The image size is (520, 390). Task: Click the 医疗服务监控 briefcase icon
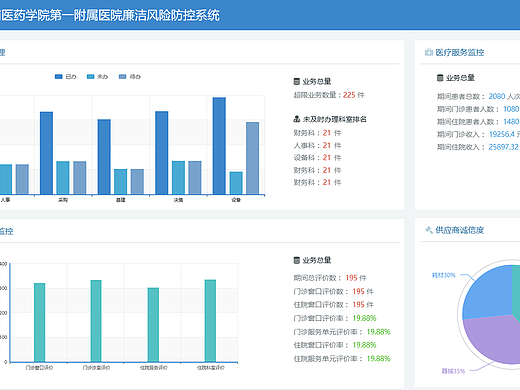[x=428, y=52]
